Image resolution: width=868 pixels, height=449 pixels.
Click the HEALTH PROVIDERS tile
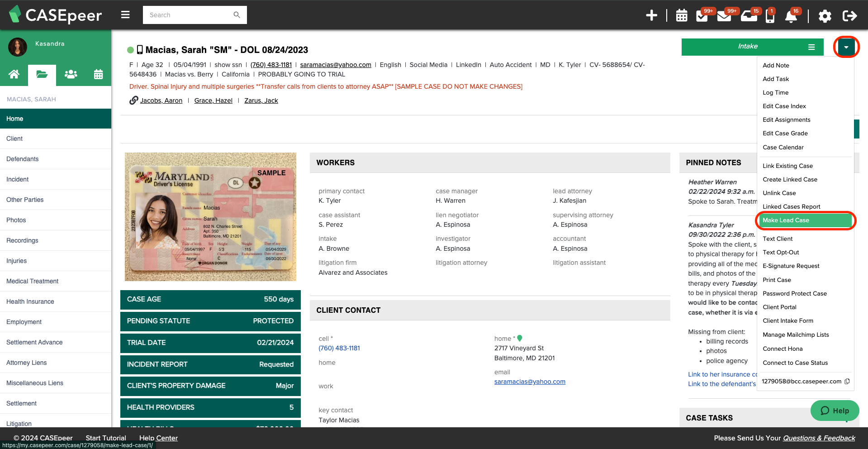[210, 407]
